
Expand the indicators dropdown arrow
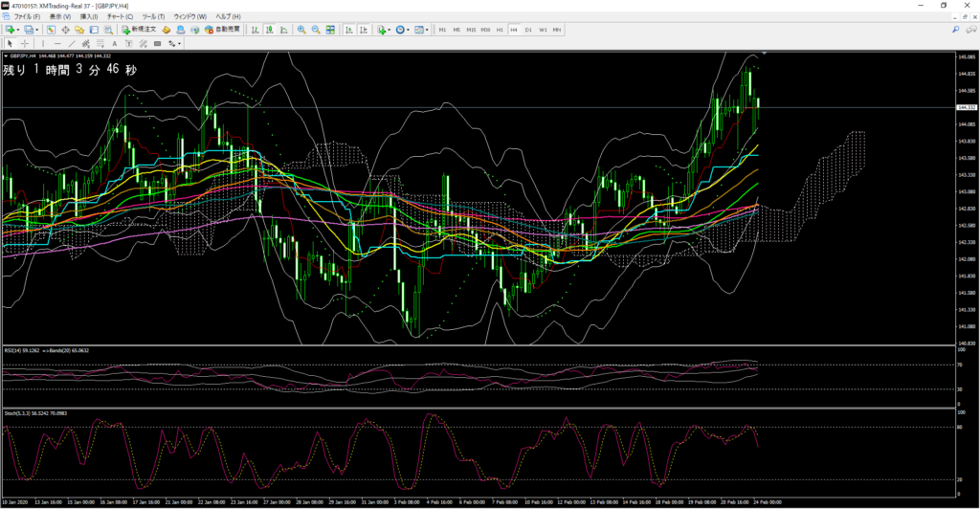tap(390, 30)
